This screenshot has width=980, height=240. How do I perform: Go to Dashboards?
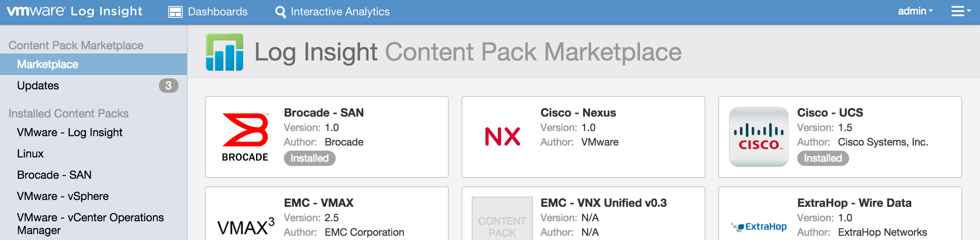(x=208, y=12)
